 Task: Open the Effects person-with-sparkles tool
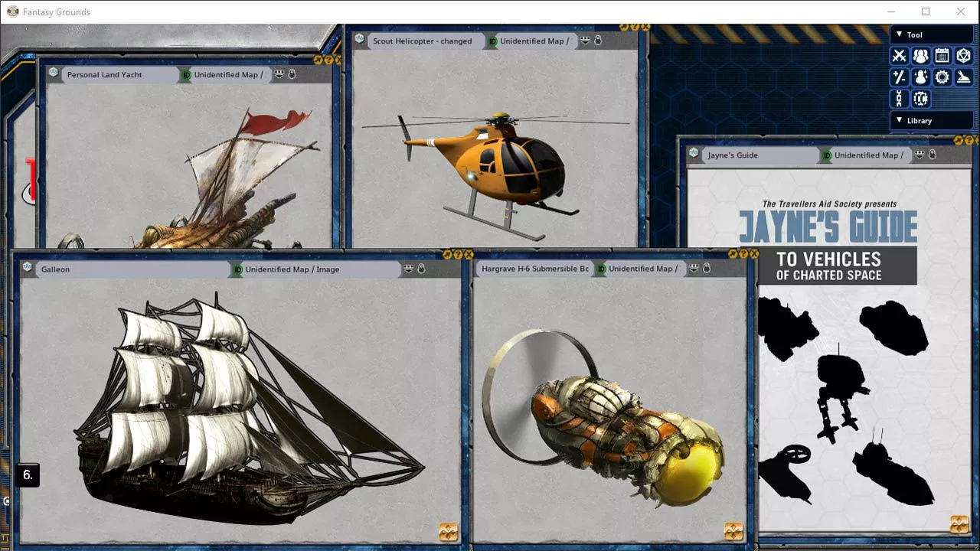tap(920, 77)
